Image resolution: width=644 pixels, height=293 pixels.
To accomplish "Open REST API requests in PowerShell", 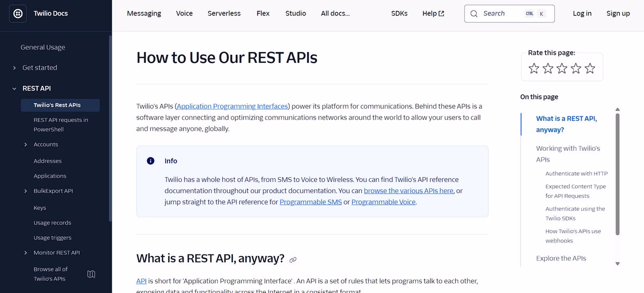I will [x=61, y=124].
